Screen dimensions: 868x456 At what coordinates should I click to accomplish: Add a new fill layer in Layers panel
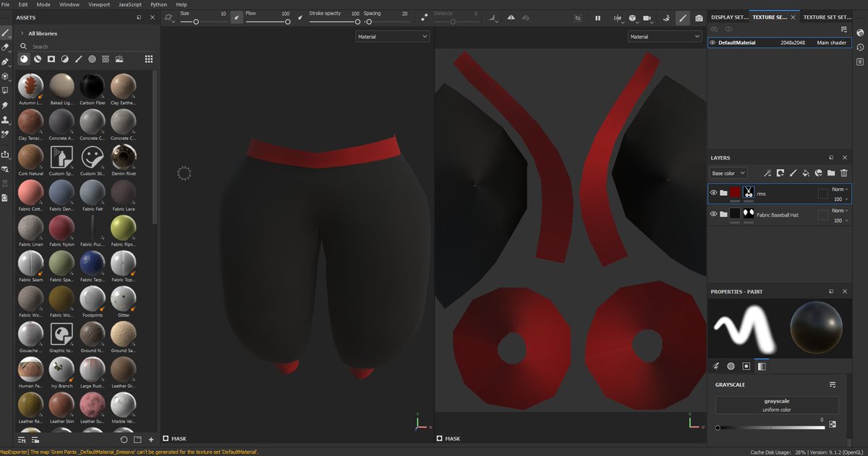[805, 173]
